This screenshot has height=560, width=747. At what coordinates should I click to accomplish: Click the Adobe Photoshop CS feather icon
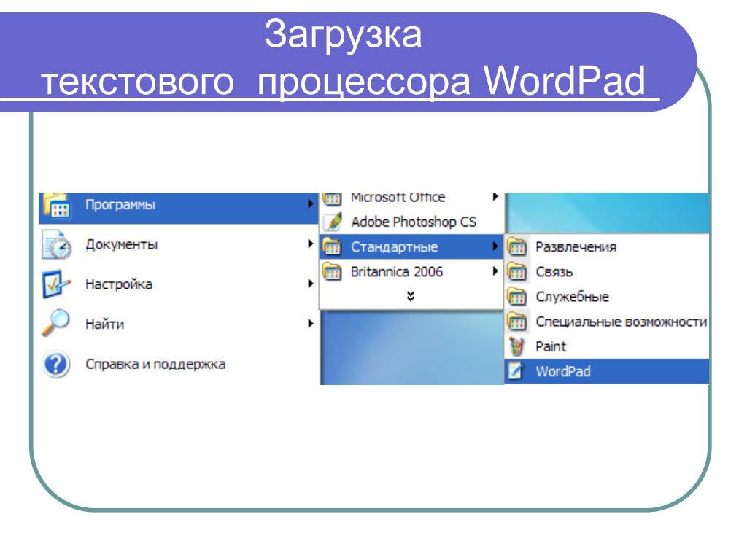333,222
